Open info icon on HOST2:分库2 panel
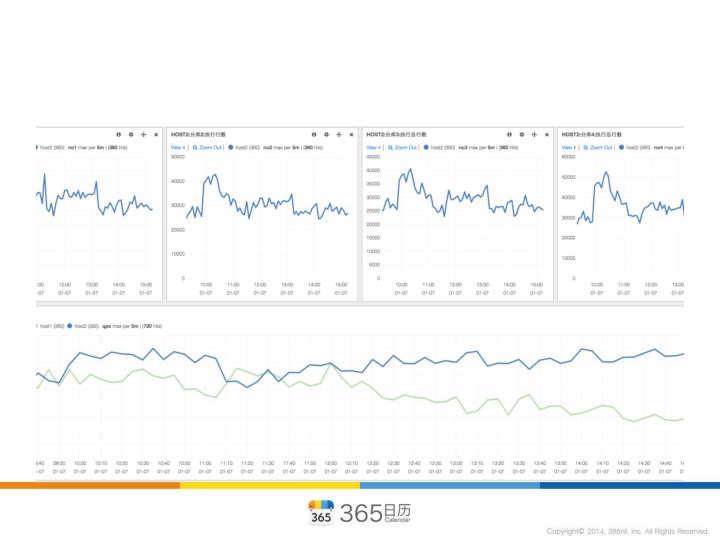The width and height of the screenshot is (720, 540). click(x=314, y=135)
